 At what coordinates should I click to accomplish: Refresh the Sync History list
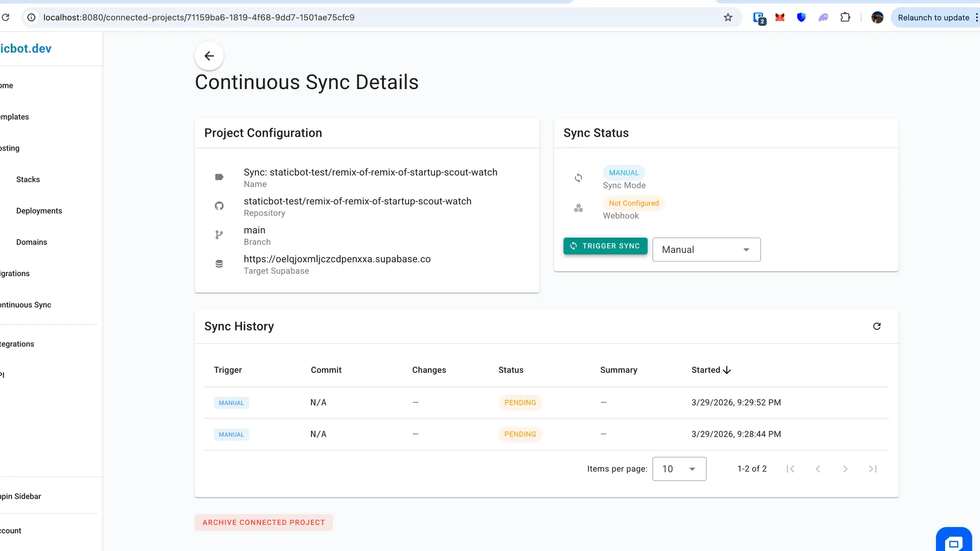pyautogui.click(x=877, y=326)
